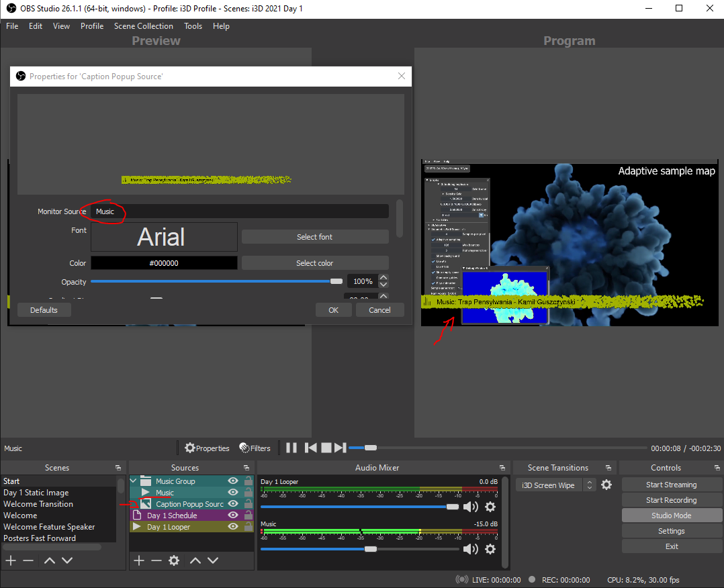Open the Tools menu
The width and height of the screenshot is (724, 588).
tap(193, 26)
